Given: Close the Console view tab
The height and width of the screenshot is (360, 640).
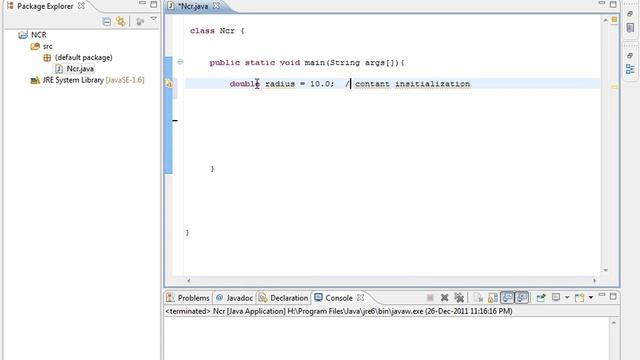Looking at the screenshot, I should pyautogui.click(x=360, y=298).
